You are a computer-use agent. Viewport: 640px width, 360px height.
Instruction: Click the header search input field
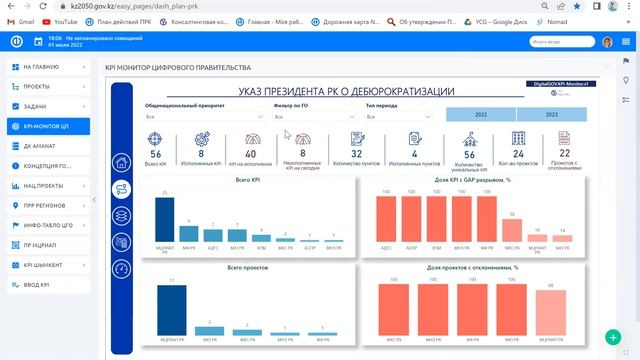(562, 42)
